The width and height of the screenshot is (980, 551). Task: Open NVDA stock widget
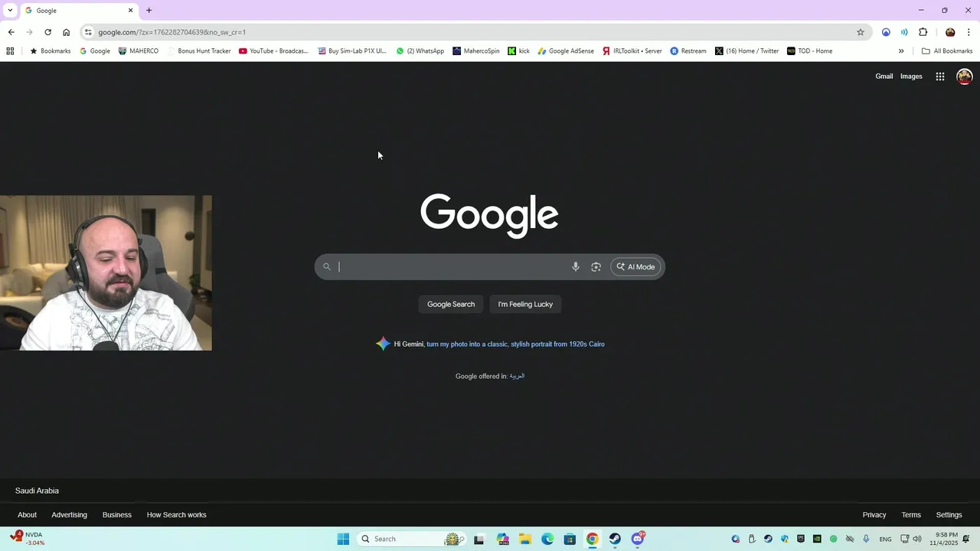[28, 539]
